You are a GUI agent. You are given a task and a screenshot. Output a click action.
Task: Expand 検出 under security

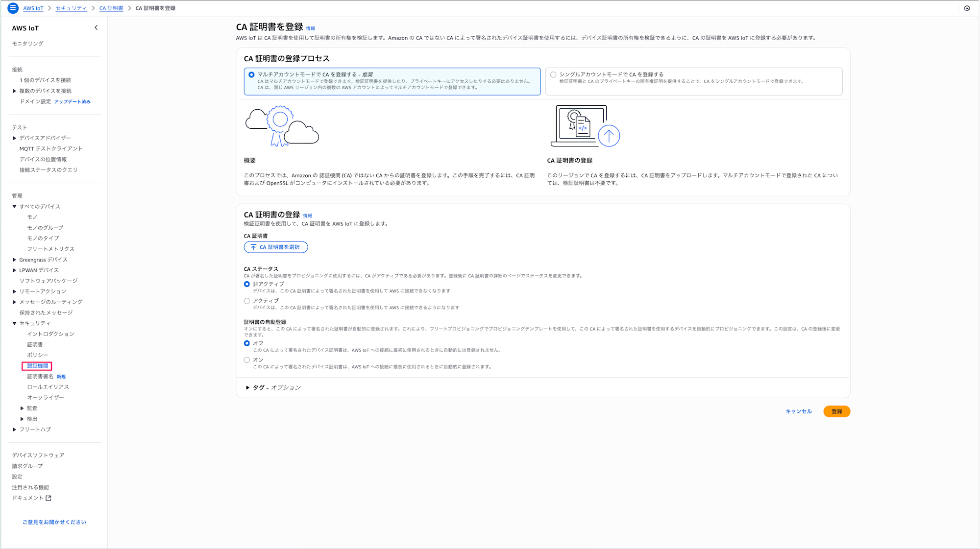(x=22, y=419)
